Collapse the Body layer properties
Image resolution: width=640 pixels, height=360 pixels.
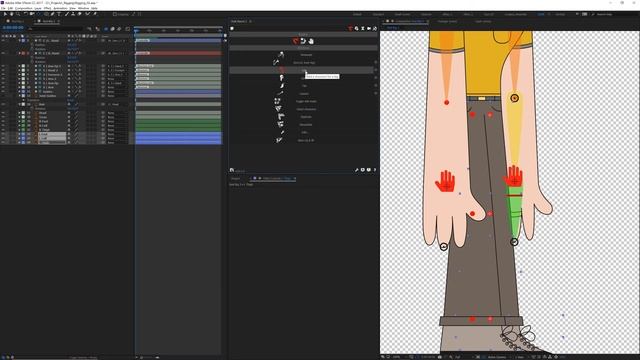(19, 104)
